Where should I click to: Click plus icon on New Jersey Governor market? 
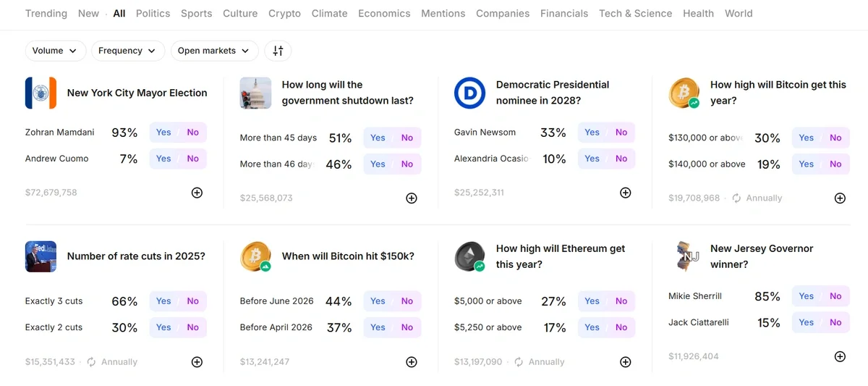pos(840,356)
